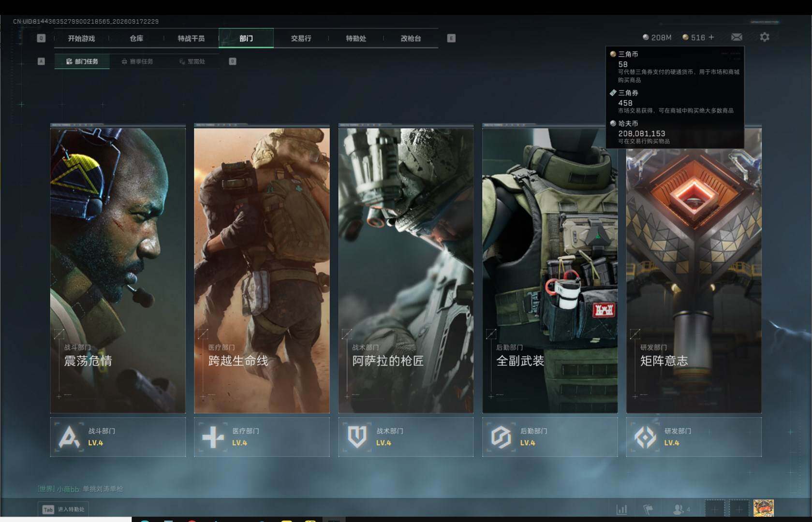The width and height of the screenshot is (812, 522).
Task: Open the player avatar in bottom bar
Action: click(764, 508)
